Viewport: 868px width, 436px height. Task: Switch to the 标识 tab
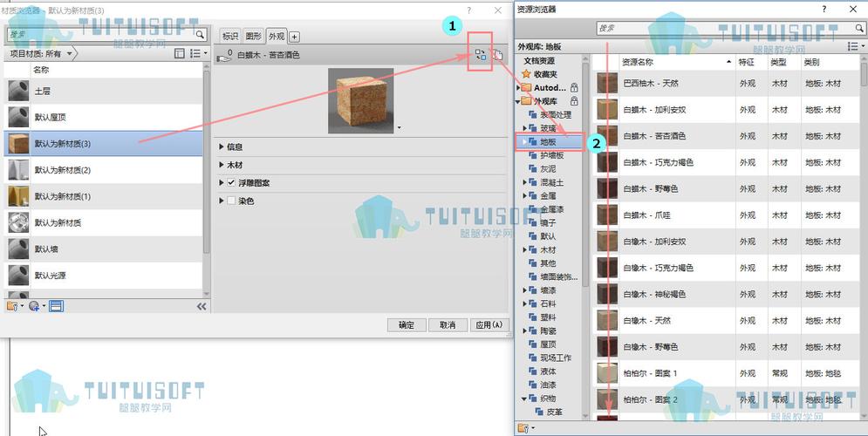point(230,37)
